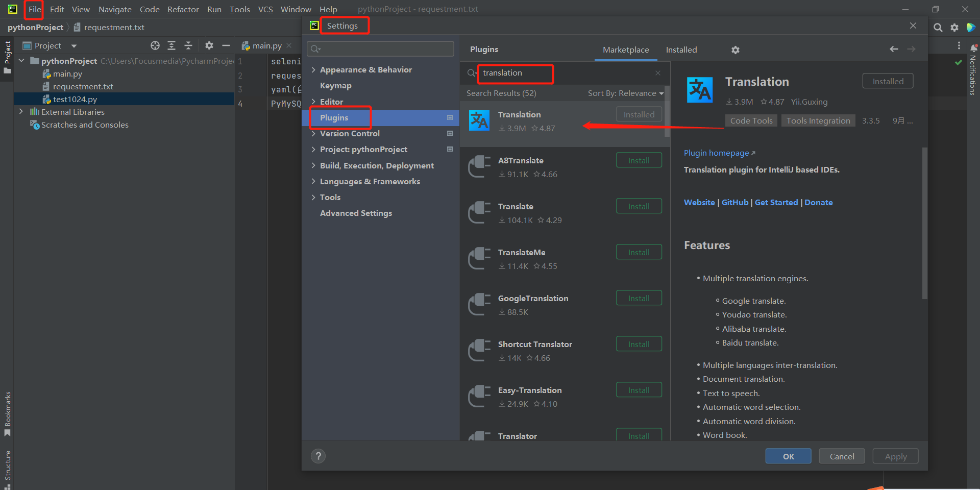Screen dimensions: 980x490
Task: Hide the Project tool window
Action: pos(226,45)
